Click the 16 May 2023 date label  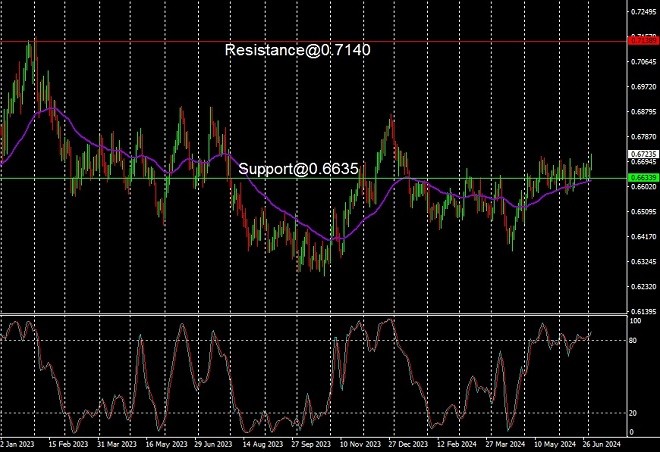tap(166, 444)
